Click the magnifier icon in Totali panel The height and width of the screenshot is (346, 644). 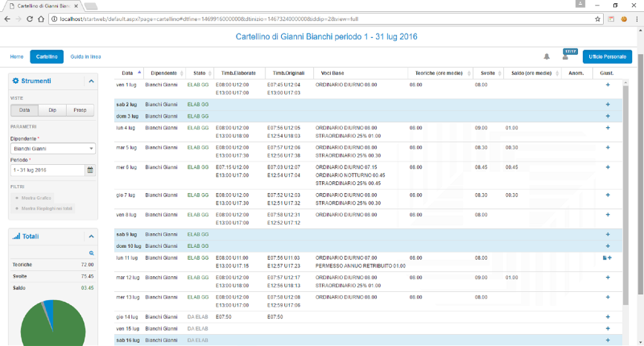coord(91,253)
